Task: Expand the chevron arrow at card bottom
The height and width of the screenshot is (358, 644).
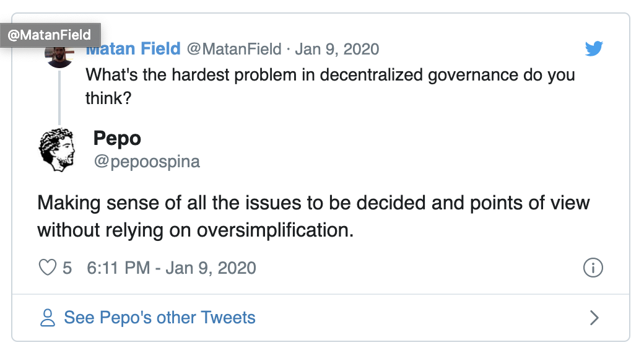Action: pos(594,318)
